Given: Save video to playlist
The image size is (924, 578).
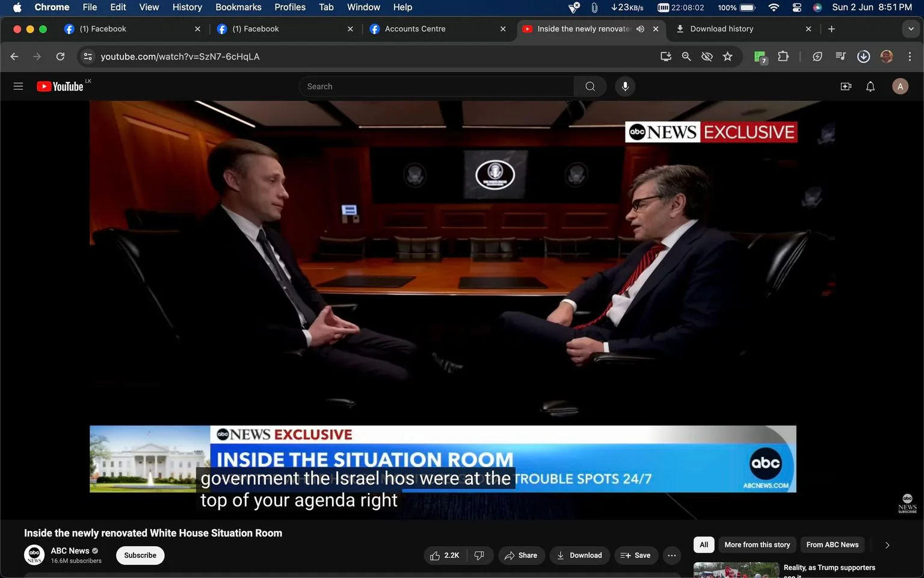Looking at the screenshot, I should [636, 555].
